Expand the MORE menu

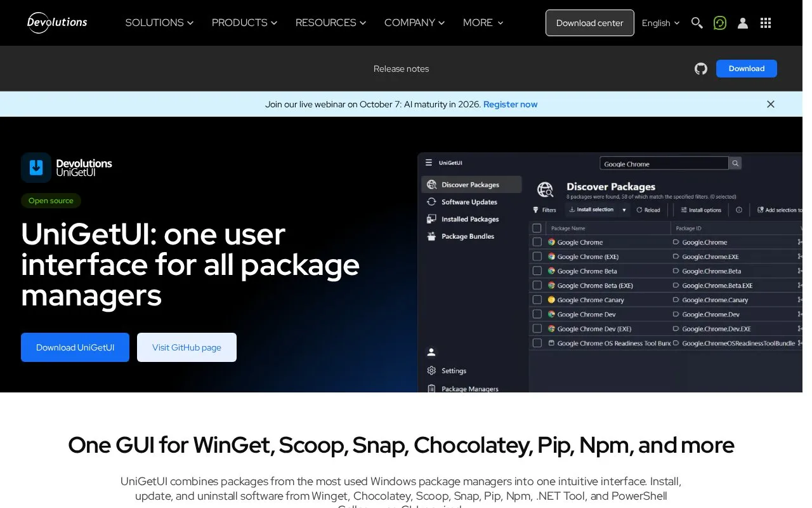pyautogui.click(x=483, y=23)
